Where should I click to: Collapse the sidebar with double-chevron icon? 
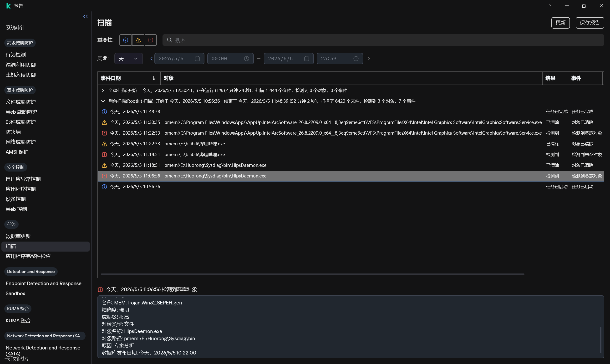[85, 16]
